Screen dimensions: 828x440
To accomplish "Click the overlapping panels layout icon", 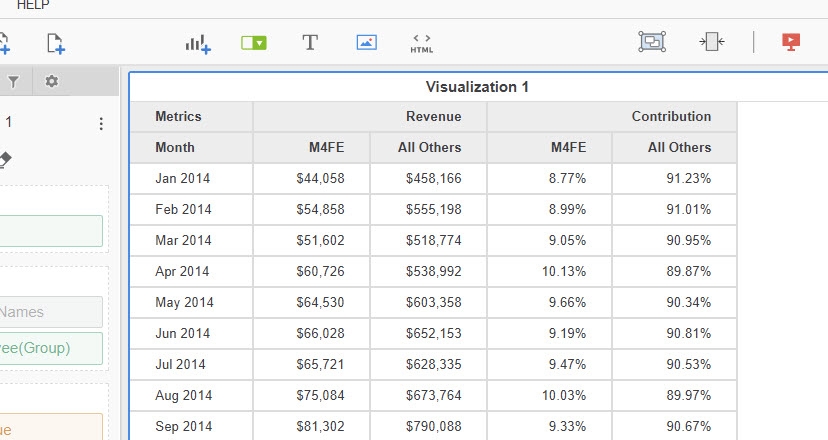I will pos(652,42).
